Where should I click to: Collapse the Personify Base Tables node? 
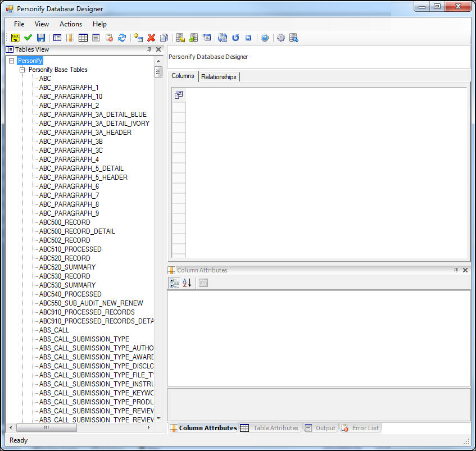point(22,70)
